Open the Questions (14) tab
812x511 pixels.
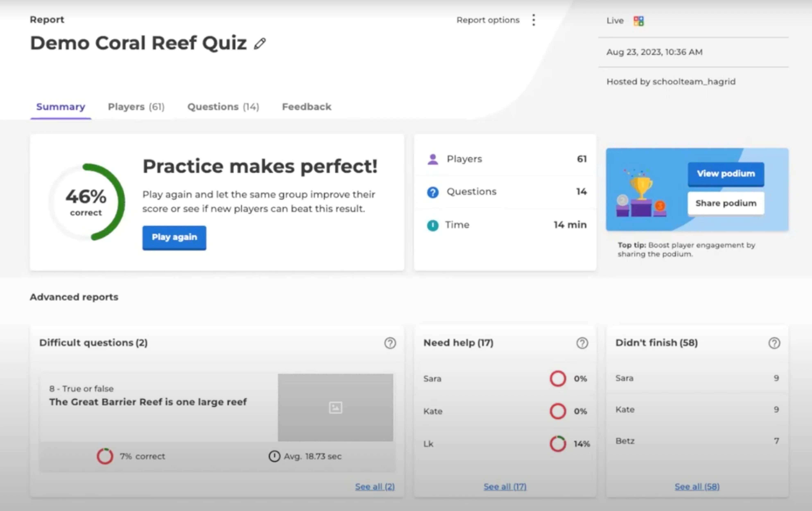tap(223, 107)
